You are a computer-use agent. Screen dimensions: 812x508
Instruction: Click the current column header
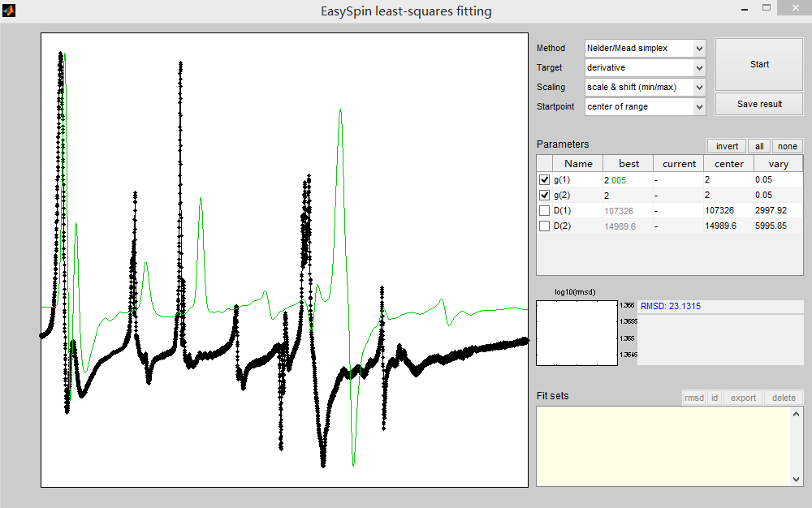678,164
